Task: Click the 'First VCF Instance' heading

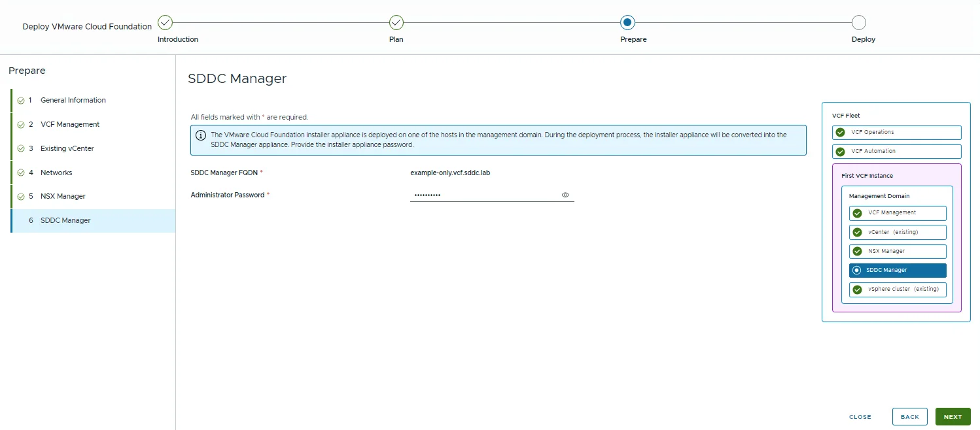Action: [x=867, y=176]
